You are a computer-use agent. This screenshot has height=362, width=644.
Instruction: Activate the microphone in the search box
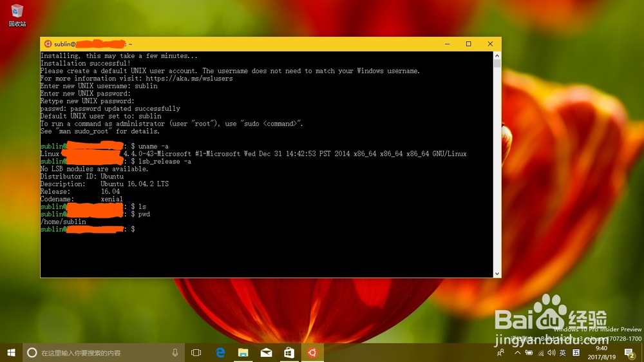(x=175, y=352)
